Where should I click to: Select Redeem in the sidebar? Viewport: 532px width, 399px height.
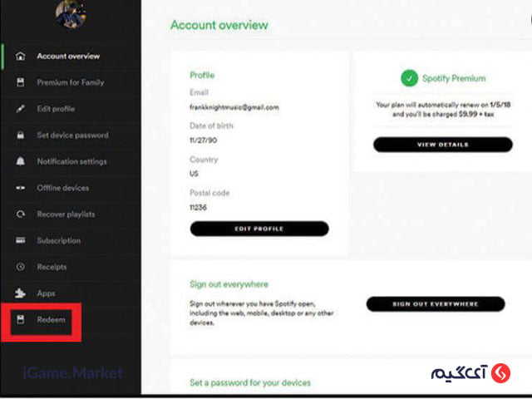(x=52, y=319)
